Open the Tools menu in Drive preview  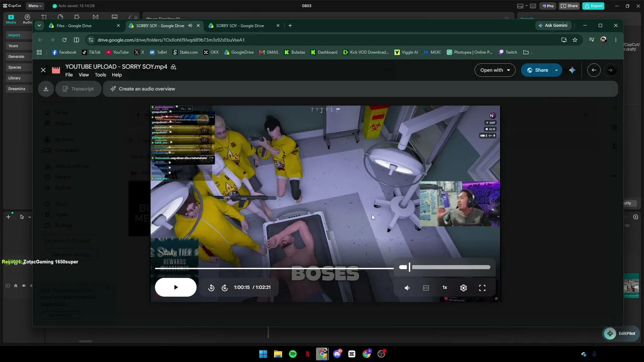(x=100, y=75)
